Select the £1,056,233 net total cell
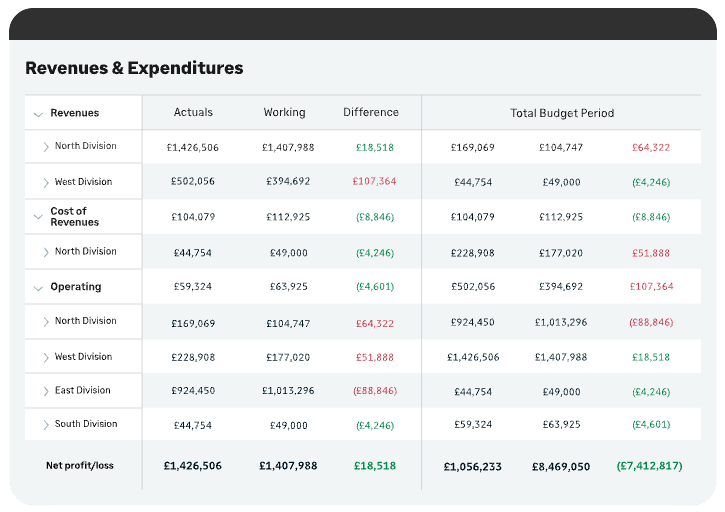 click(x=475, y=466)
